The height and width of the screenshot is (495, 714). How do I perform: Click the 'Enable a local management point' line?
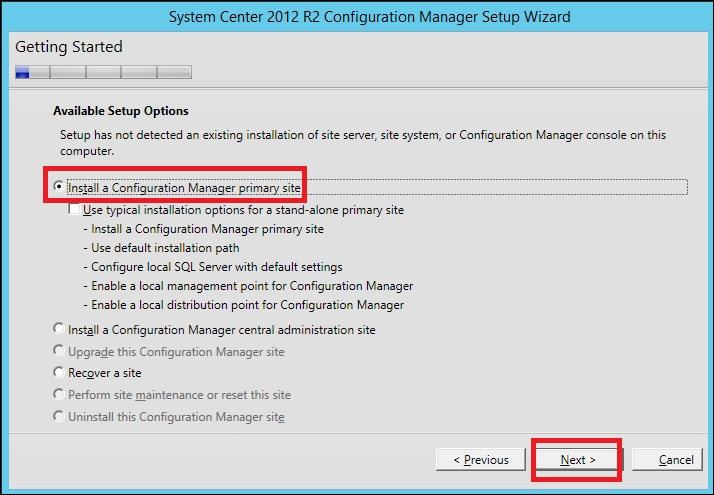[x=248, y=286]
